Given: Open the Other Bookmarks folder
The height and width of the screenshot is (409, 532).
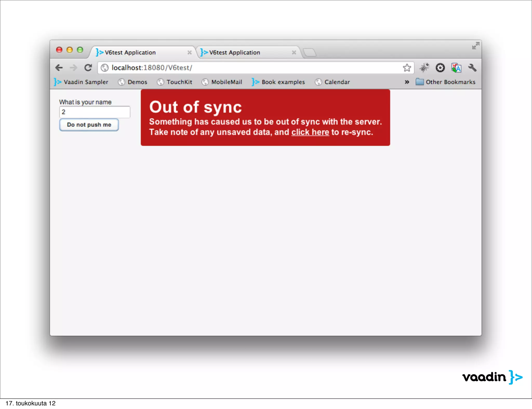Looking at the screenshot, I should 446,82.
